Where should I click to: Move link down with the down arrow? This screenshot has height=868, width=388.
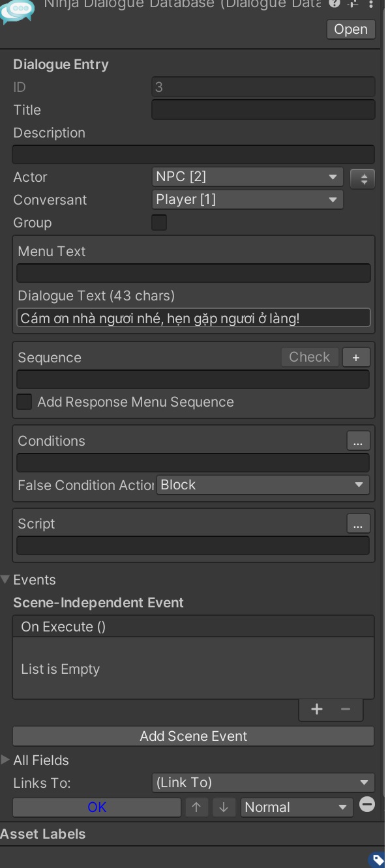click(x=224, y=807)
